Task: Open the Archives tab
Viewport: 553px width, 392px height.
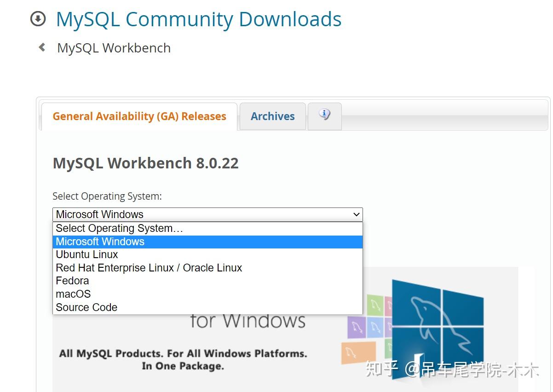Action: pos(272,116)
